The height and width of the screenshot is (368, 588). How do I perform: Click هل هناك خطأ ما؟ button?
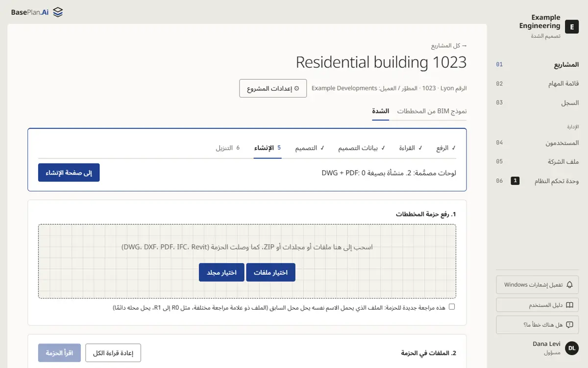pos(538,325)
